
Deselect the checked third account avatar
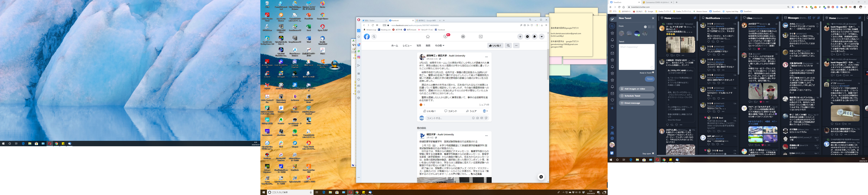[x=637, y=33]
